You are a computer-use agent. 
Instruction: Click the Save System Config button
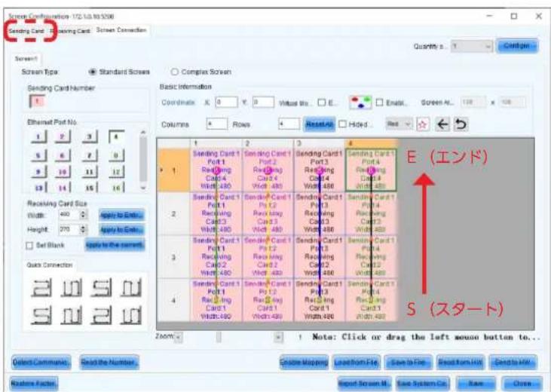click(422, 383)
